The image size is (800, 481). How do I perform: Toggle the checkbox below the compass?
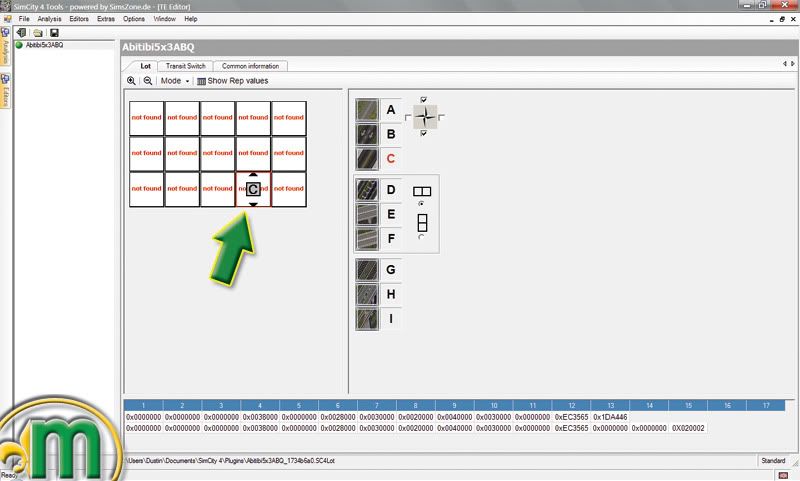pyautogui.click(x=425, y=134)
